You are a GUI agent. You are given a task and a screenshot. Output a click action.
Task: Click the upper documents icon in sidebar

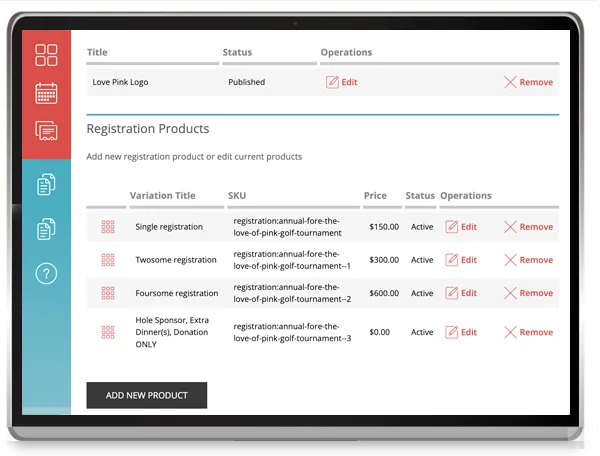(x=46, y=184)
